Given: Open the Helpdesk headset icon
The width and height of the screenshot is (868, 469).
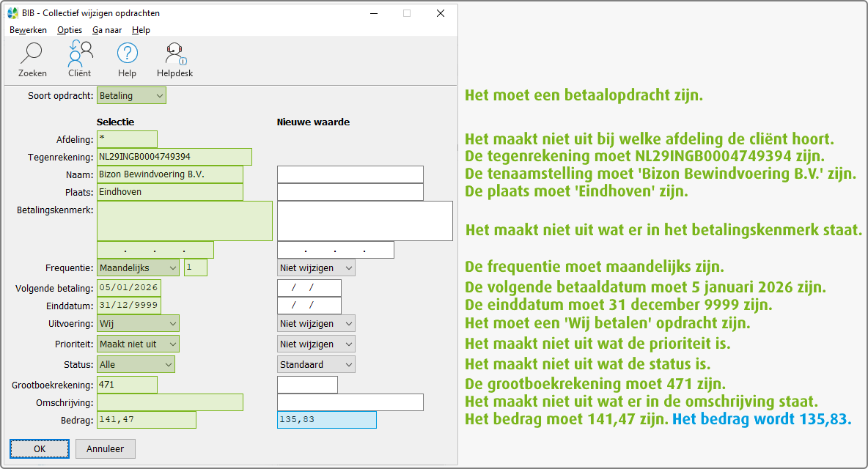Looking at the screenshot, I should click(x=174, y=54).
